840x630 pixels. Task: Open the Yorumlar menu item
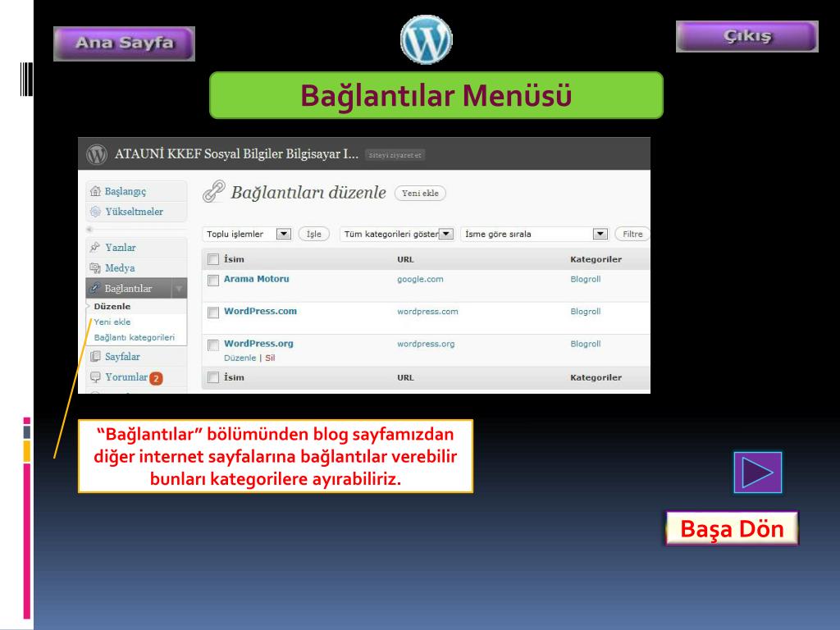pos(126,377)
